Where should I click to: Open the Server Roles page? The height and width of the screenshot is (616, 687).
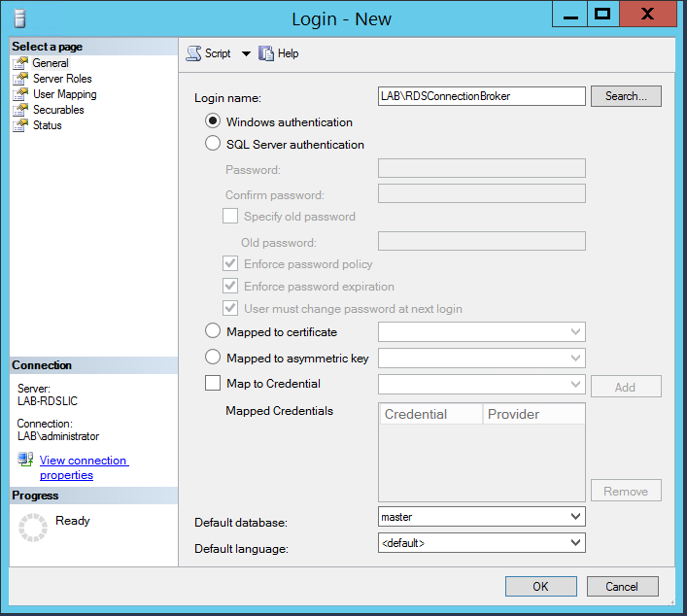click(62, 79)
